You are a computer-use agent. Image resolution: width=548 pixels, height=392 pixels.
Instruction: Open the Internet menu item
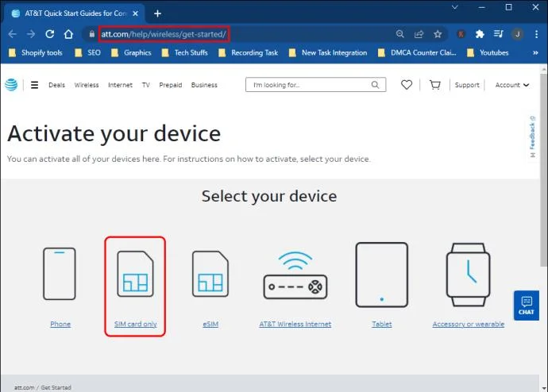pos(120,85)
